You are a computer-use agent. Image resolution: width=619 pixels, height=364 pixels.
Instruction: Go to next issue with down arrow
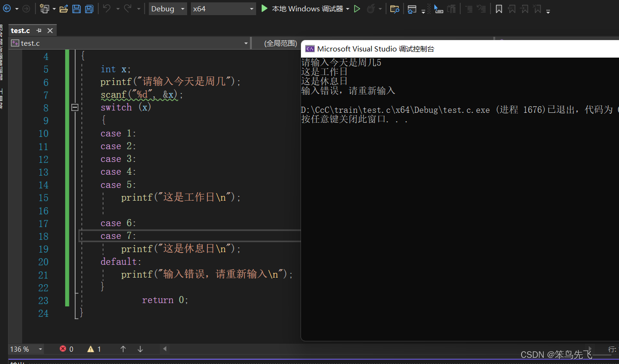click(140, 349)
